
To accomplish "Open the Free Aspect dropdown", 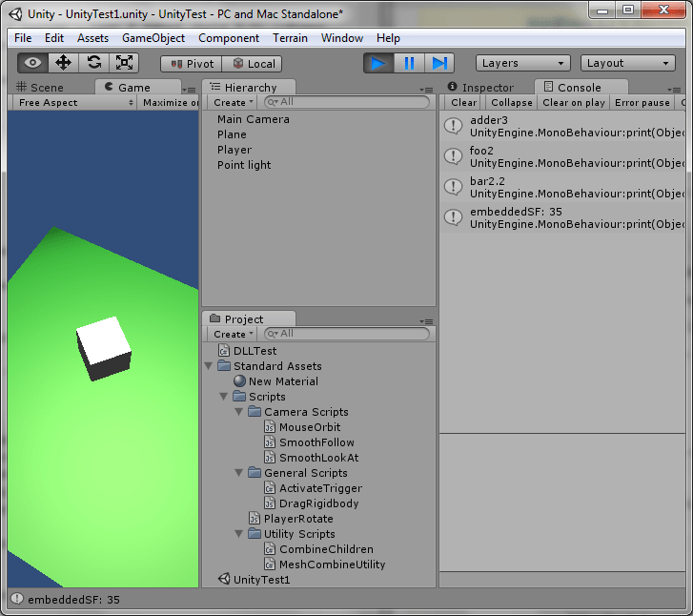I will tap(73, 103).
